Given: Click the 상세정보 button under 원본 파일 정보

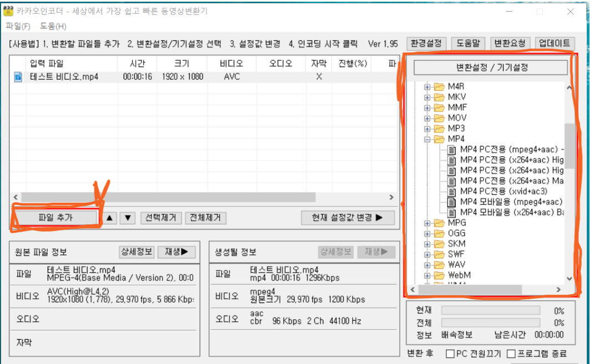Looking at the screenshot, I should (x=136, y=252).
